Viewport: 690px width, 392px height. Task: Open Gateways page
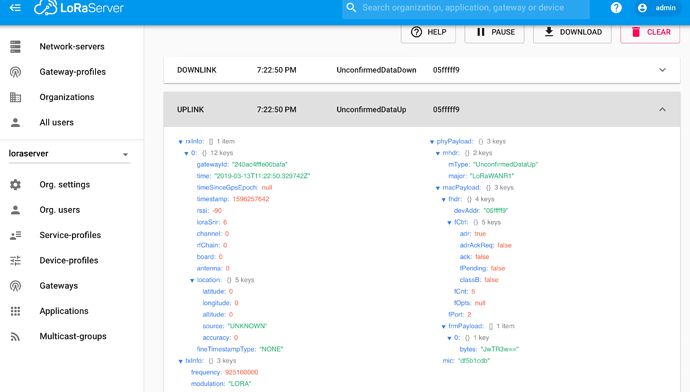[59, 286]
